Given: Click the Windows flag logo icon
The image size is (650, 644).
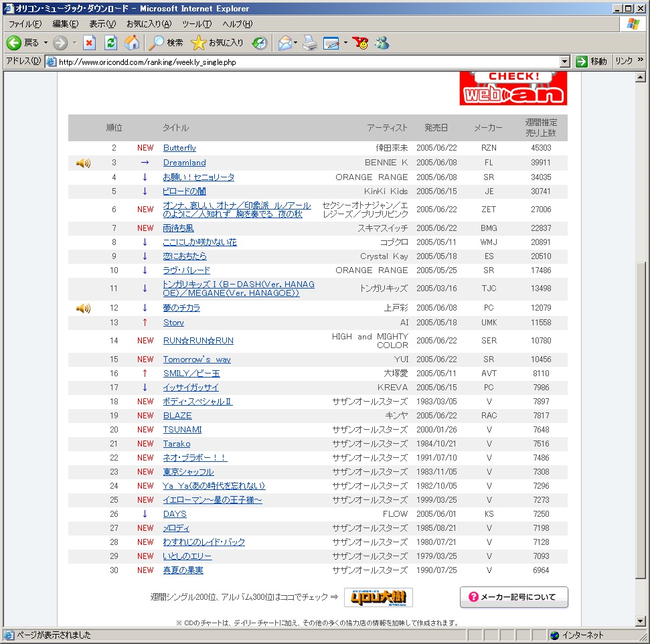Looking at the screenshot, I should point(633,24).
